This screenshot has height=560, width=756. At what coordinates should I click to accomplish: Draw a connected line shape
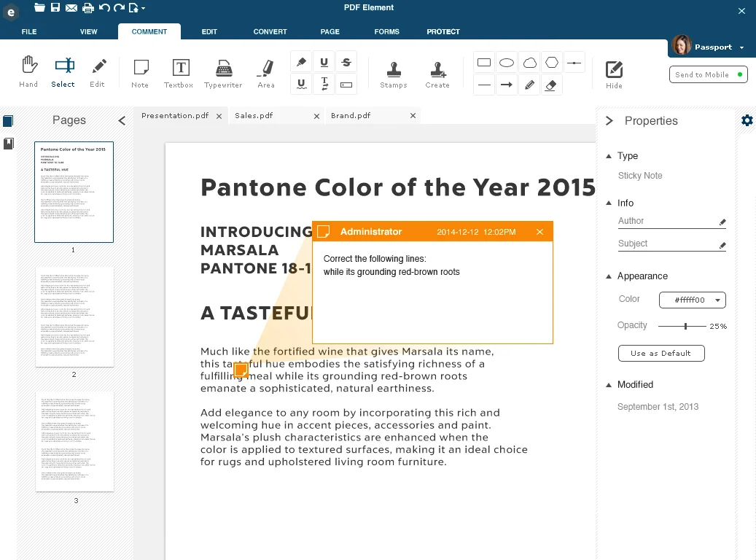pyautogui.click(x=574, y=63)
